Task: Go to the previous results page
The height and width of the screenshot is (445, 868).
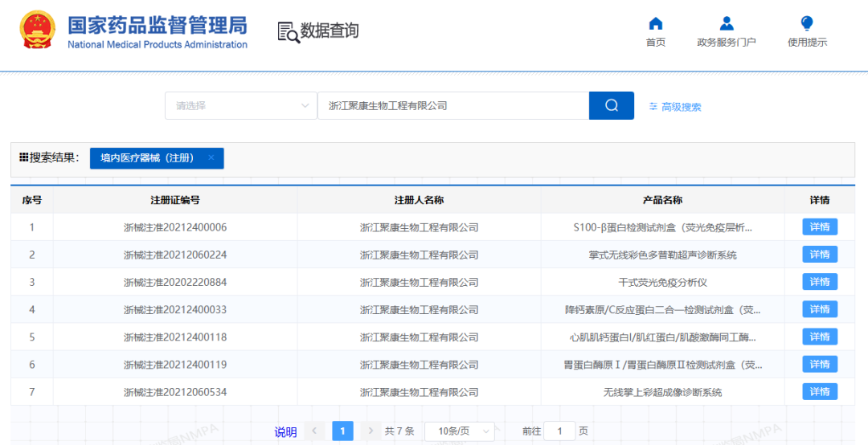Action: (315, 431)
